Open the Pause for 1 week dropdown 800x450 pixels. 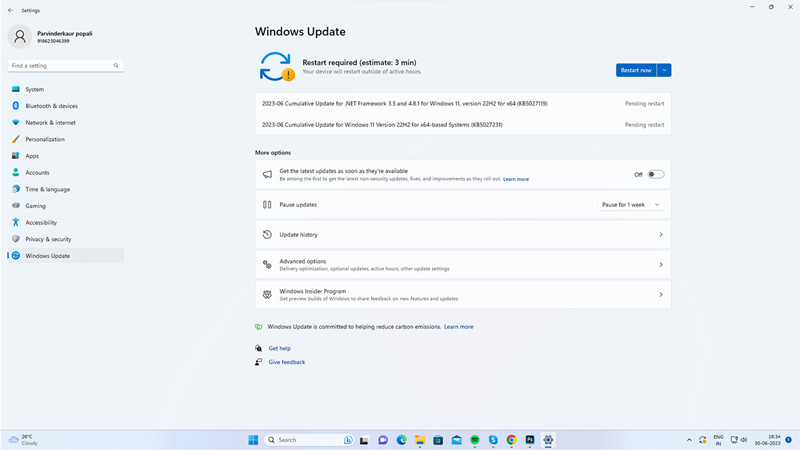coord(657,205)
